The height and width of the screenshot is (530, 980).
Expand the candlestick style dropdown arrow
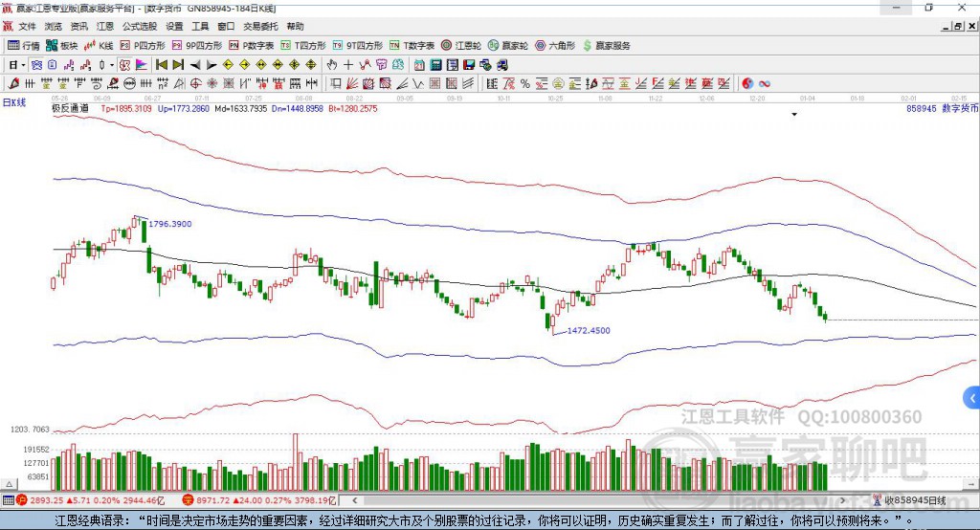[x=112, y=65]
